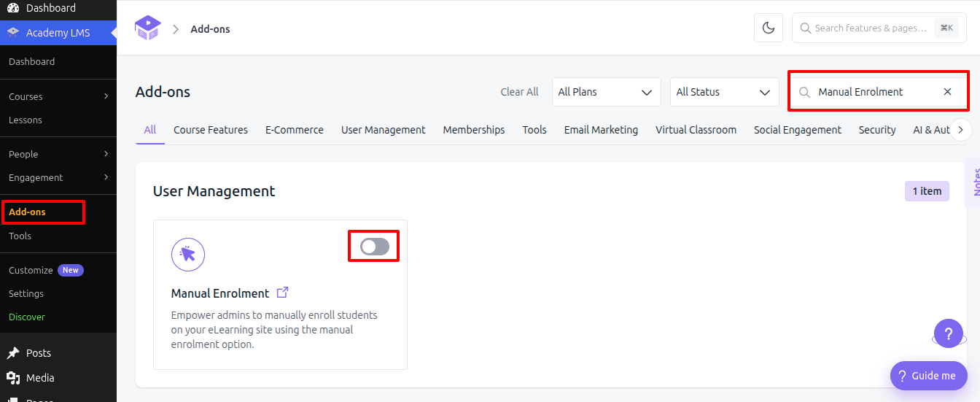This screenshot has width=980, height=402.
Task: Open Settings in sidebar
Action: tap(26, 293)
